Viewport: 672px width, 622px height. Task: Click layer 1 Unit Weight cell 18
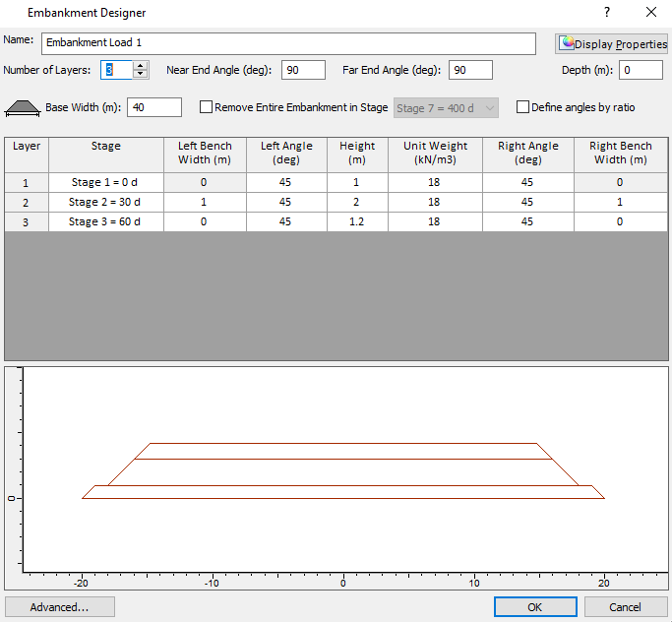[x=435, y=182]
